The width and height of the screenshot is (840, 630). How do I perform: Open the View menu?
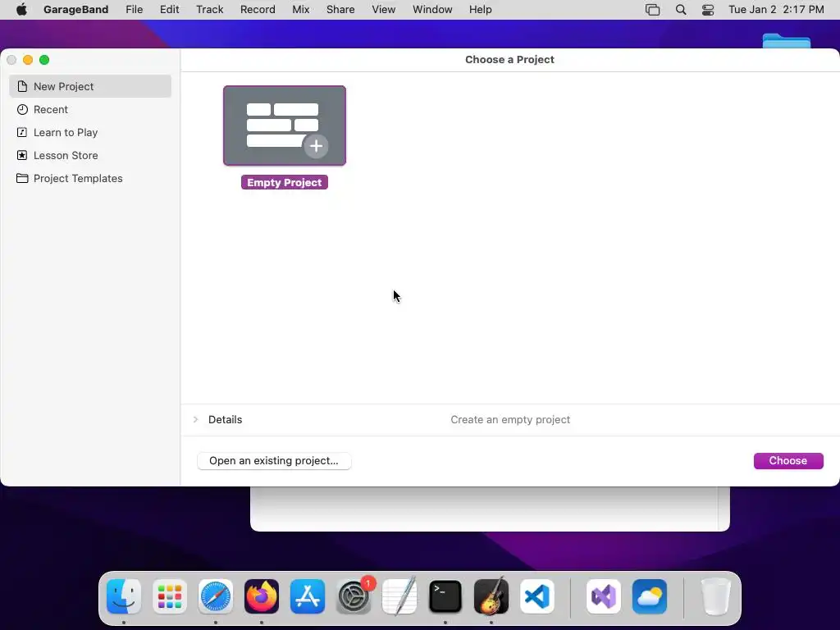(384, 10)
